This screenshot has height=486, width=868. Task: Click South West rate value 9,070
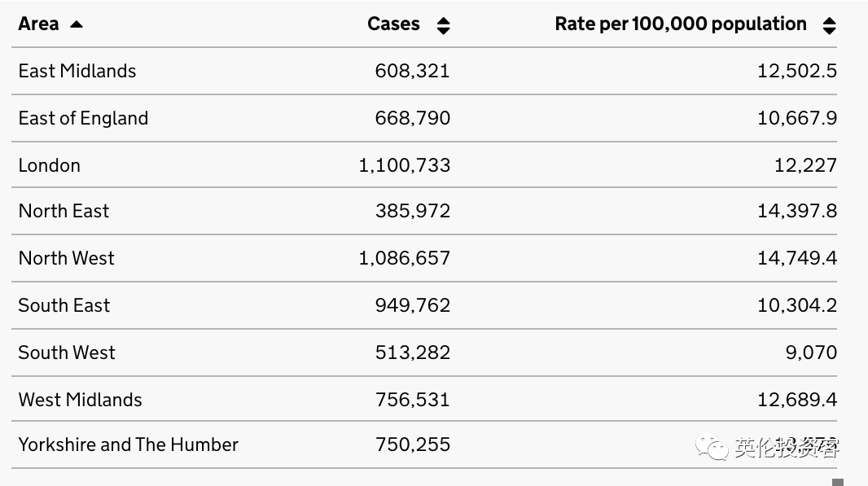tap(809, 352)
